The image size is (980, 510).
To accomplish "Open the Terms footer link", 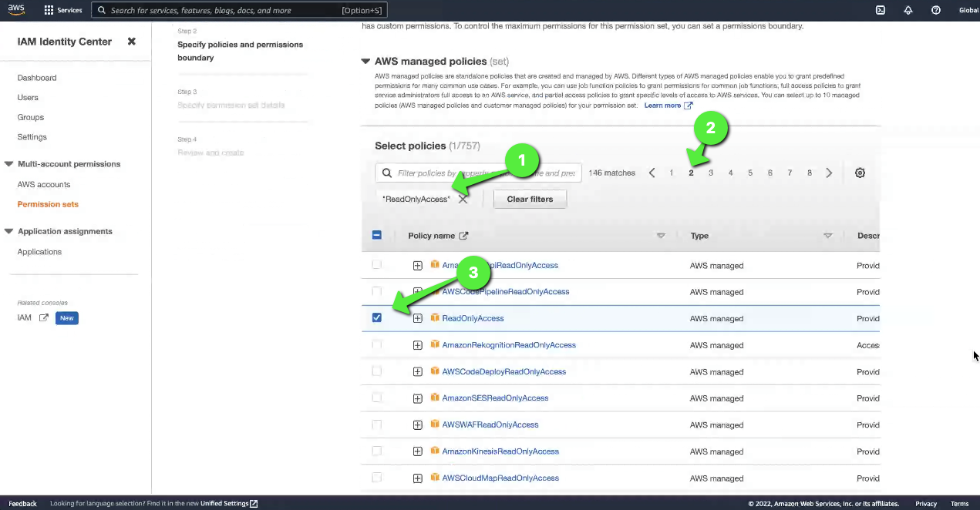I will click(x=959, y=504).
